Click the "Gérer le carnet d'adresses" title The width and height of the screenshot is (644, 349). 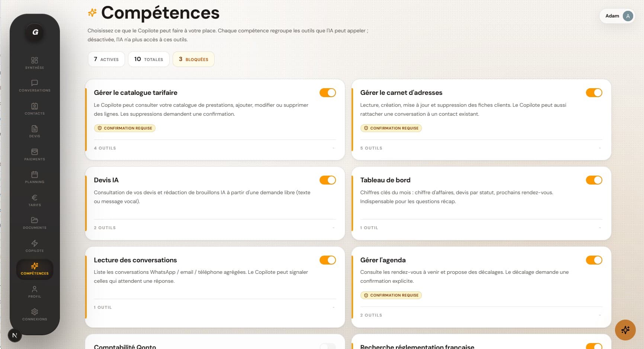point(401,93)
